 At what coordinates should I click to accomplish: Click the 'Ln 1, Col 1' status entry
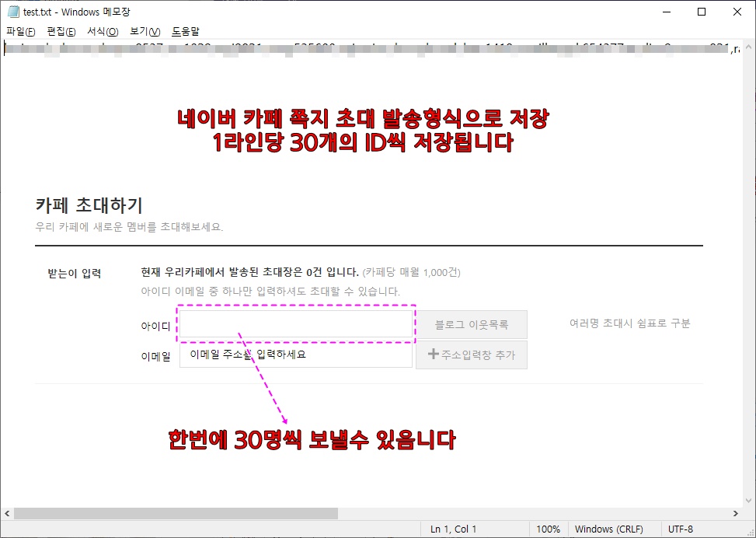453,529
